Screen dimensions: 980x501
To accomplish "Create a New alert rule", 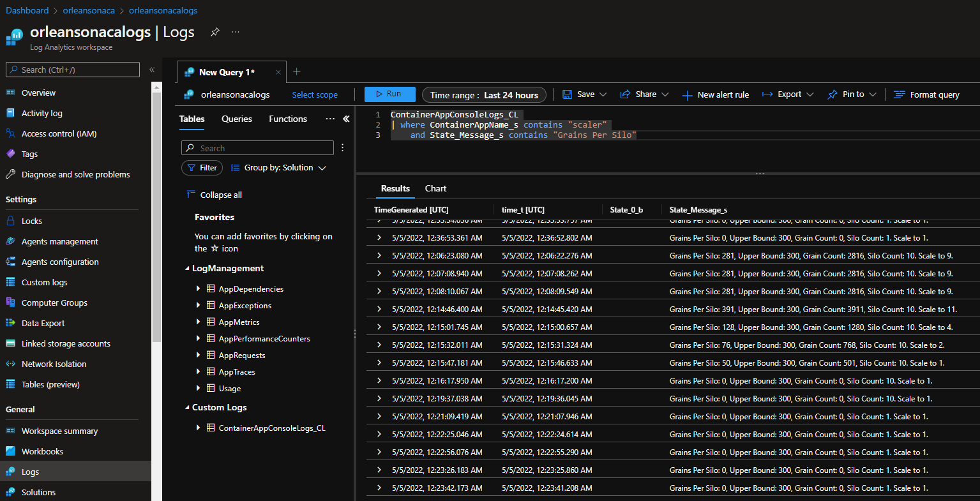I will [x=716, y=94].
